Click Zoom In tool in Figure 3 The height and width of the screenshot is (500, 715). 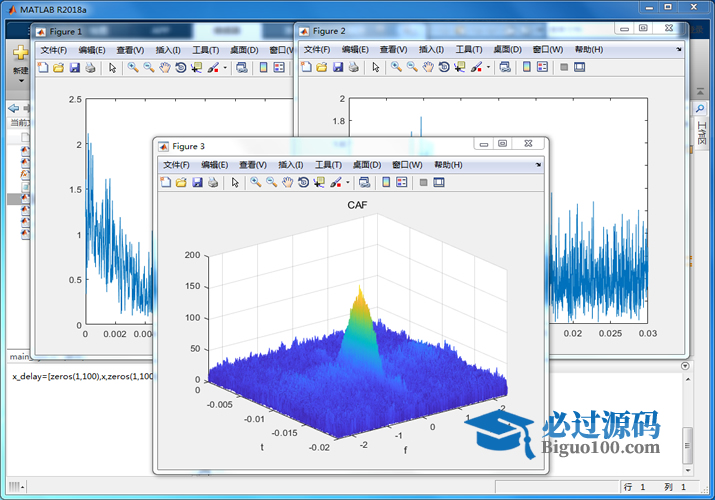255,183
